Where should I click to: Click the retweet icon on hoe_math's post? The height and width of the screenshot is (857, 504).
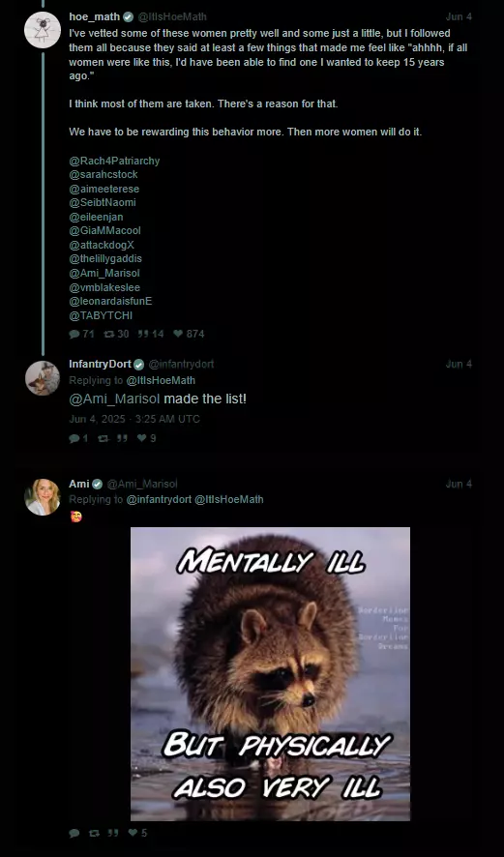coord(108,334)
